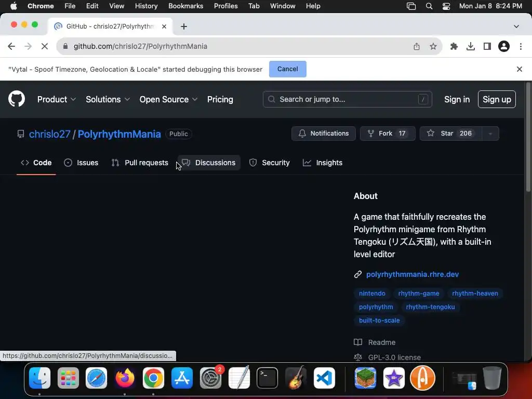Open the Chrome extensions puzzle icon
This screenshot has width=532, height=399.
454,46
